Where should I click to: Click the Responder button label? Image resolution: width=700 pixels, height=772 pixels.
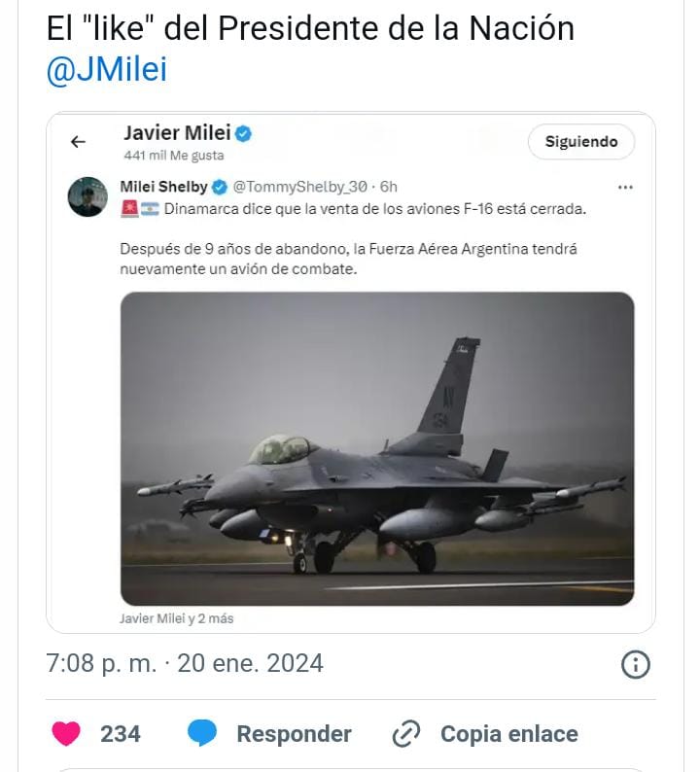coord(294,733)
